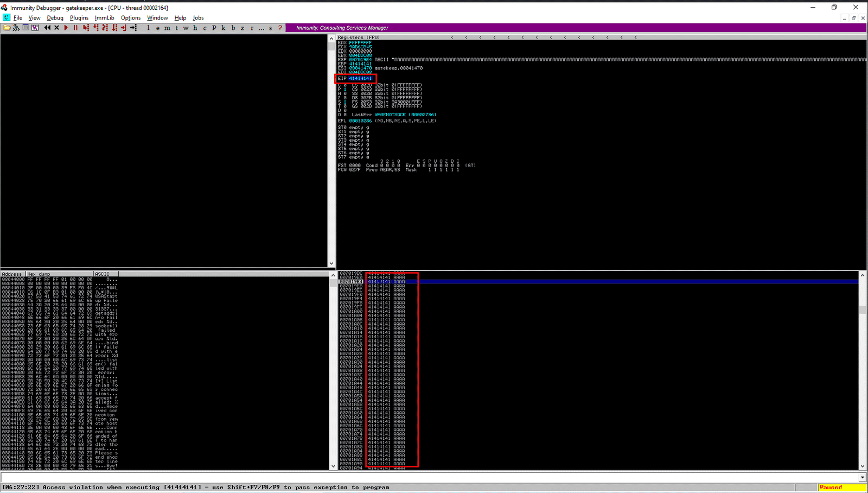Click the scroll down arrow at stack pane right edge

pyautogui.click(x=863, y=466)
